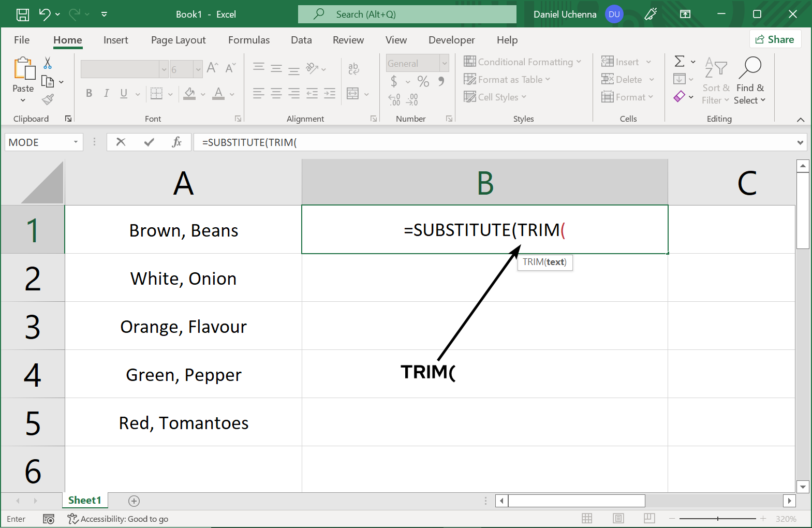Screen dimensions: 812x528
Task: Expand the Name Box dropdown showing MODE
Action: [76, 142]
